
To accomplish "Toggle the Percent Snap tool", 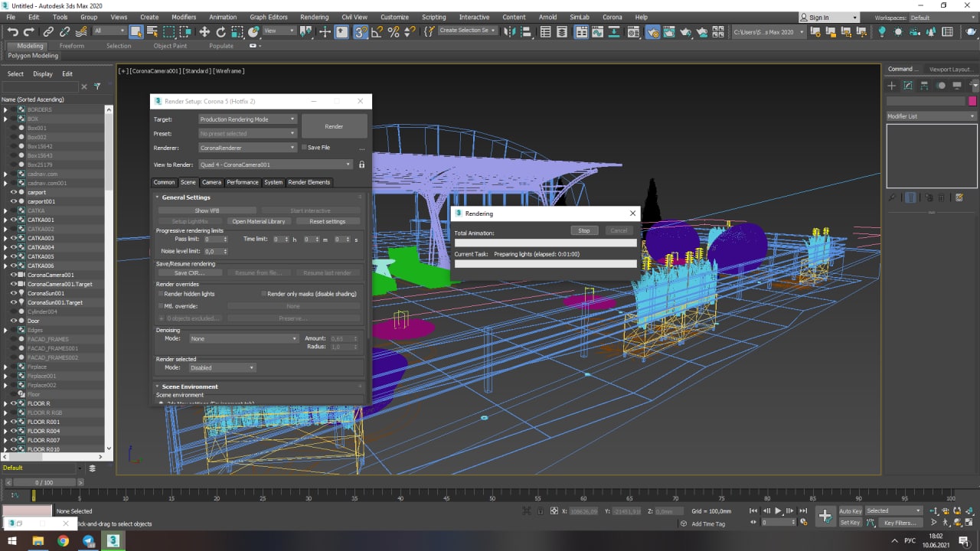I will point(394,31).
